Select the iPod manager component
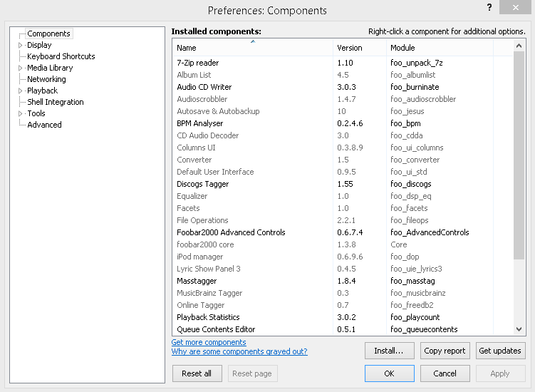The image size is (535, 392). tap(343, 257)
